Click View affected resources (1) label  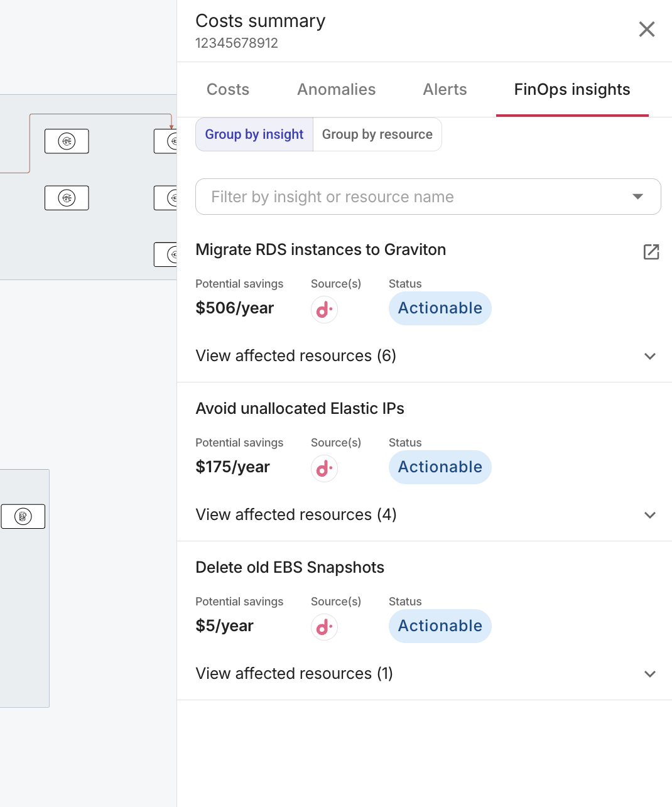(295, 673)
